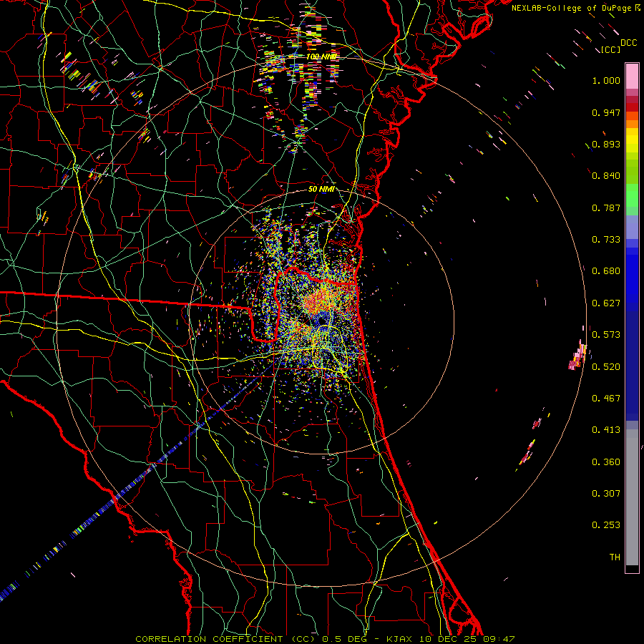Click the 0.467 scale label
Screen dimensions: 644x644
(606, 399)
